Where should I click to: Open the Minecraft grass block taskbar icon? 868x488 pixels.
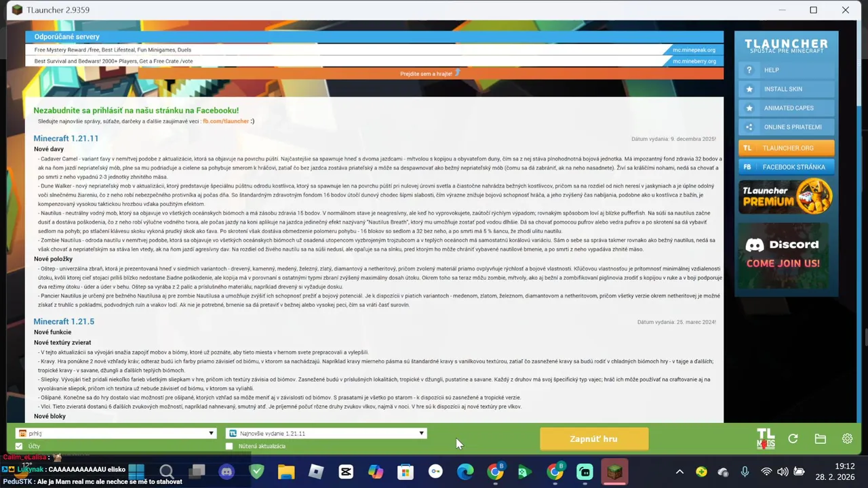(614, 472)
